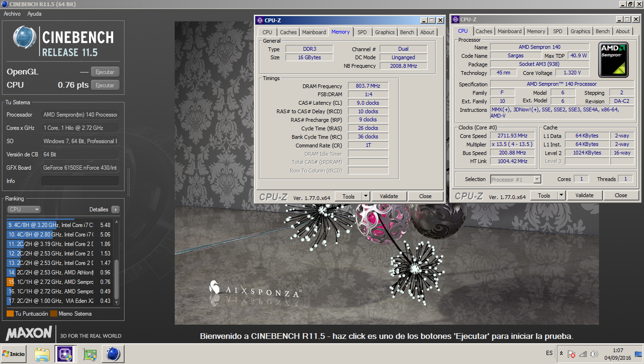Open the Processor #1 selection dropdown
This screenshot has width=644, height=364.
coord(516,179)
